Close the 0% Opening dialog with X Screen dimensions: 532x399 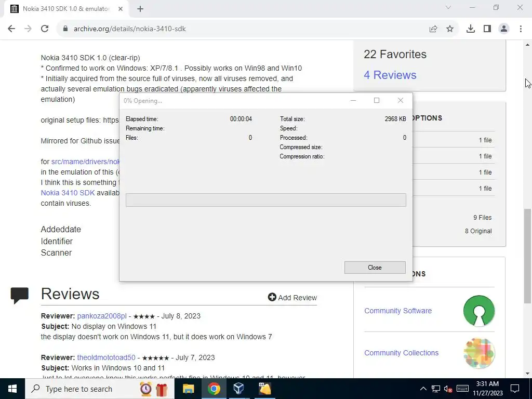(401, 100)
